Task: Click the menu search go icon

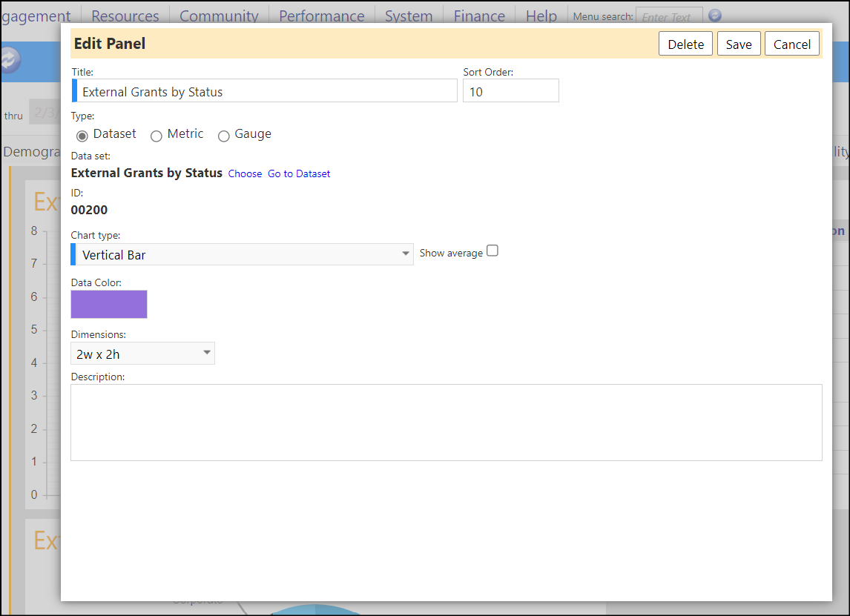Action: 714,15
